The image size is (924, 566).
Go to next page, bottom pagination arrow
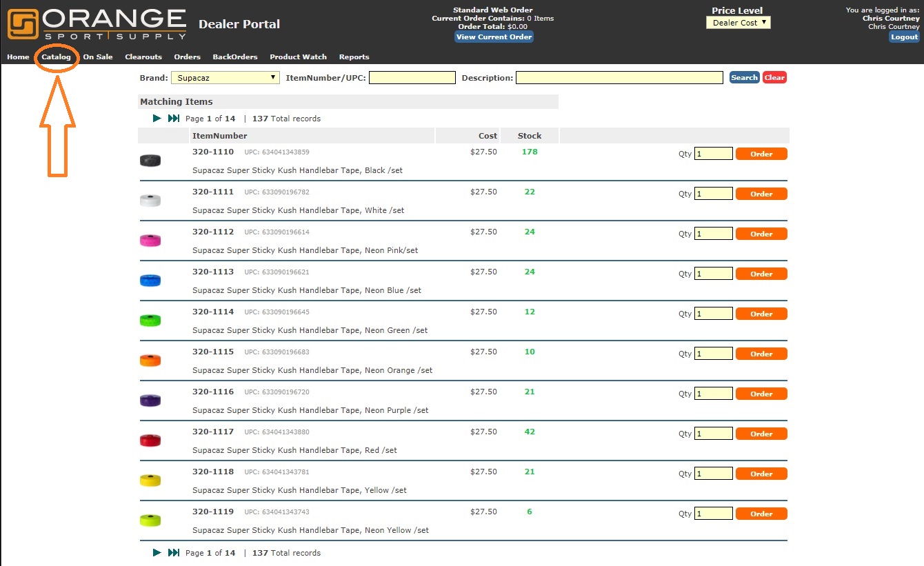pyautogui.click(x=157, y=553)
